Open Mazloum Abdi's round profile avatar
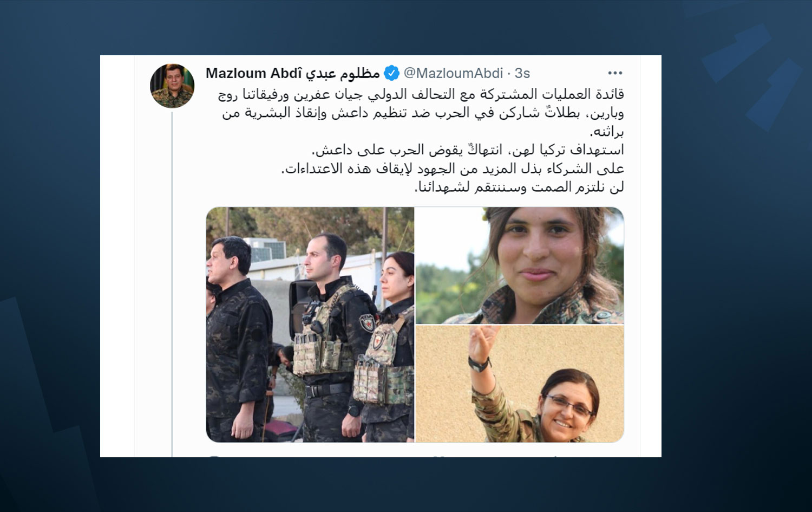This screenshot has width=812, height=512. coord(172,86)
